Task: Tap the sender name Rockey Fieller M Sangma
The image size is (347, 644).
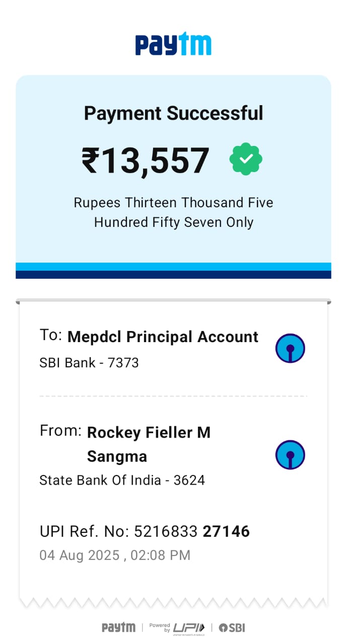Action: [149, 444]
